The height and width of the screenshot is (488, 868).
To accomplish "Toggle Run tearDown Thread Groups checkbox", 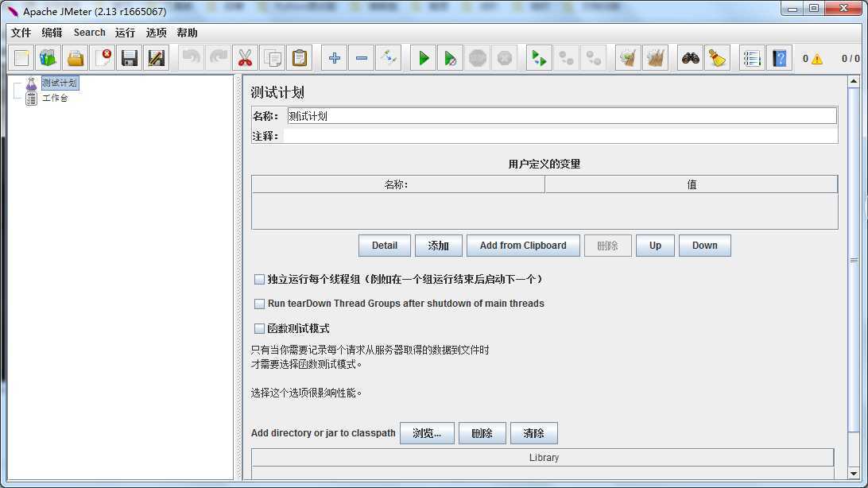I will tap(259, 304).
